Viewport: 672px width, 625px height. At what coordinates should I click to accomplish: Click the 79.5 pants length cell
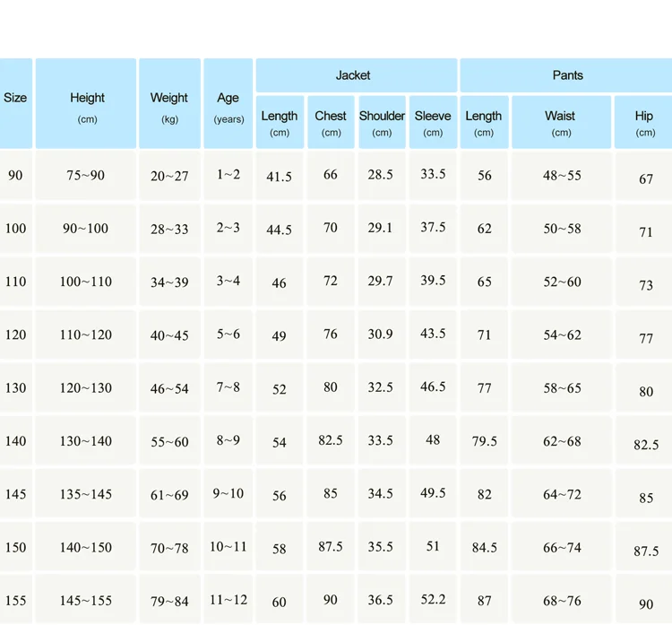click(484, 441)
